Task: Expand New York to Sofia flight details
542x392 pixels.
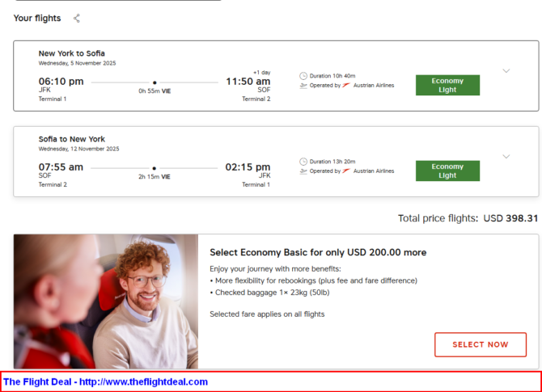Action: [506, 71]
